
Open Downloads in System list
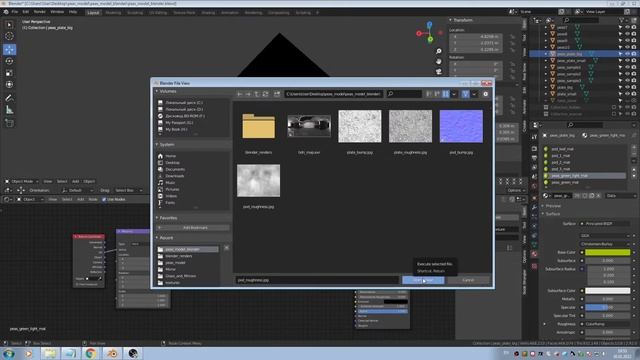[x=175, y=176]
